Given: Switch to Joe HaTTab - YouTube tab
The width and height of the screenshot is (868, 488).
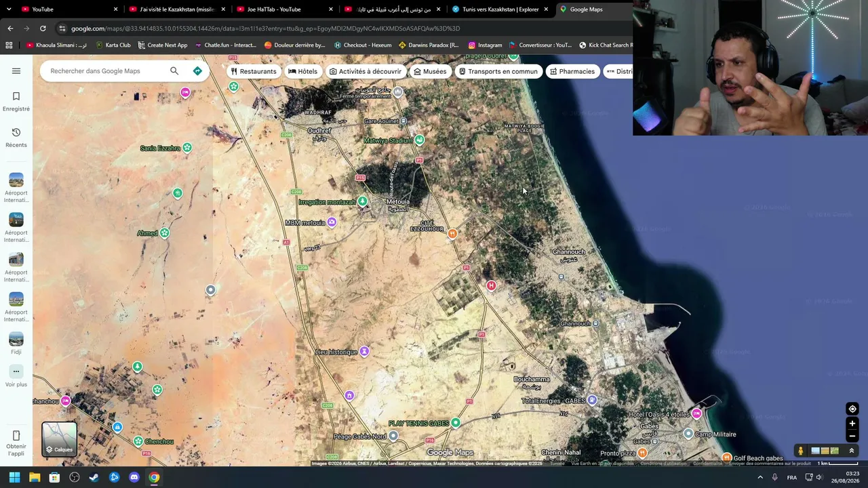Looking at the screenshot, I should pos(283,9).
